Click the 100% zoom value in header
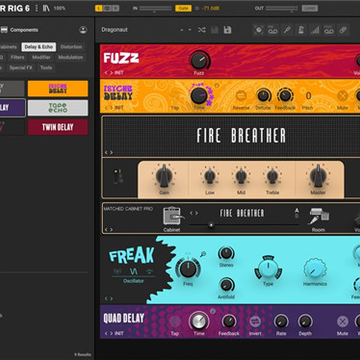360x360 pixels. (x=59, y=8)
